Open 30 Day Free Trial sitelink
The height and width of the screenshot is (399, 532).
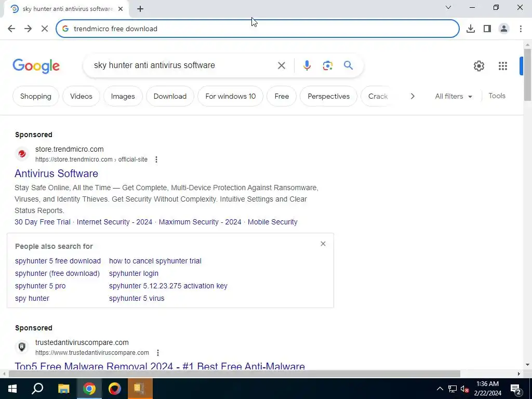43,222
